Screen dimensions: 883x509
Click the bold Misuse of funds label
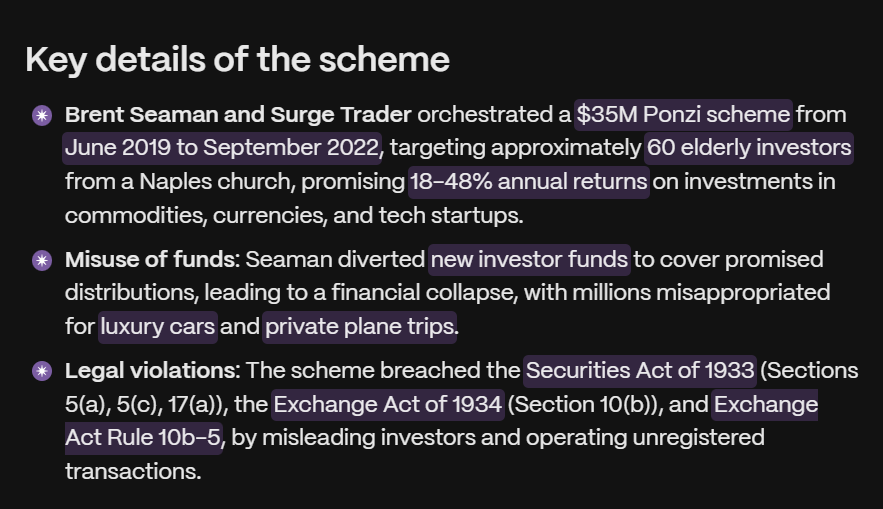point(153,260)
